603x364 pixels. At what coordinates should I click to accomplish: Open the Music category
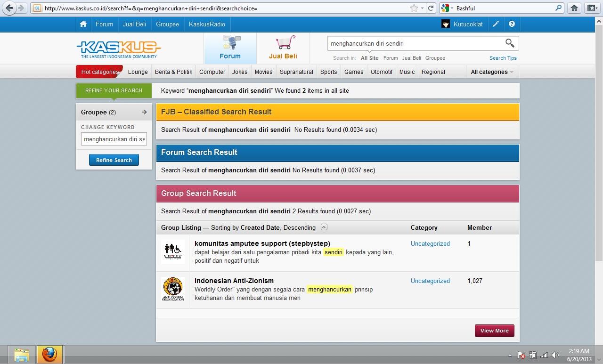(x=407, y=72)
